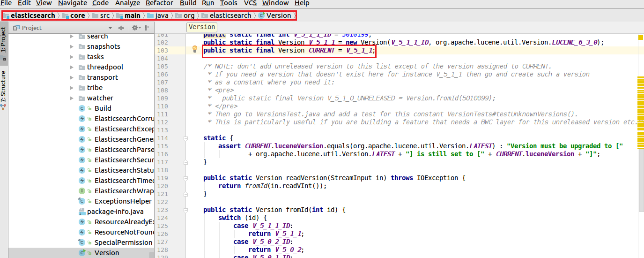The image size is (644, 258).
Task: Click the hide Project panel icon
Action: pyautogui.click(x=148, y=28)
